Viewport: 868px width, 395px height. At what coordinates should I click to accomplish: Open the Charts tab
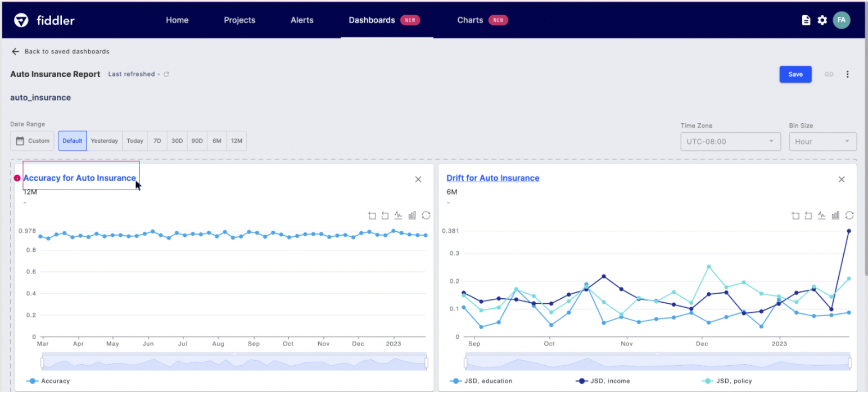coord(482,20)
